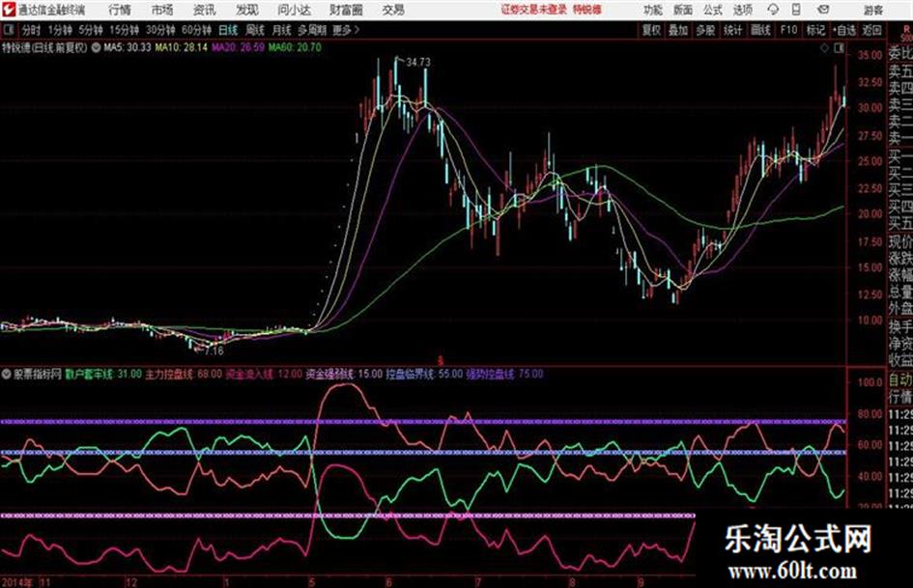Click the customer service headset icon
This screenshot has height=588, width=913.
coord(773,10)
